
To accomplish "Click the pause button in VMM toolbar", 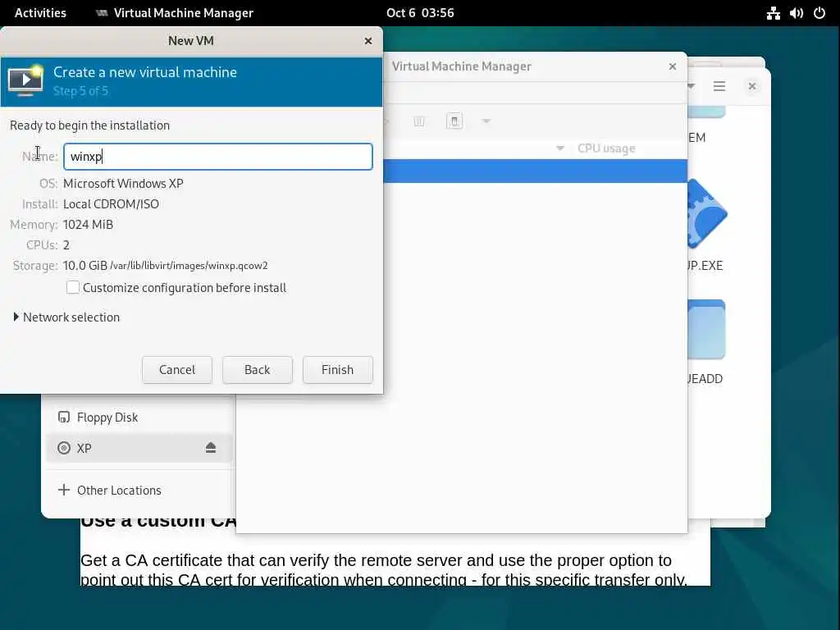I will 419,121.
